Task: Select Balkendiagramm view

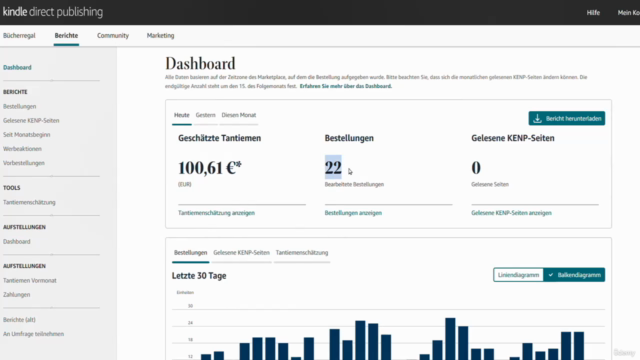Action: tap(574, 275)
